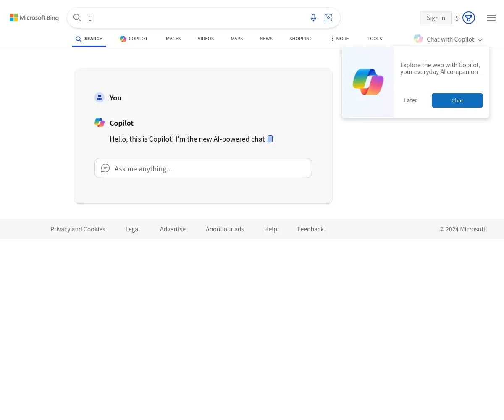Click the blue Chat button
The image size is (504, 420).
pyautogui.click(x=457, y=100)
